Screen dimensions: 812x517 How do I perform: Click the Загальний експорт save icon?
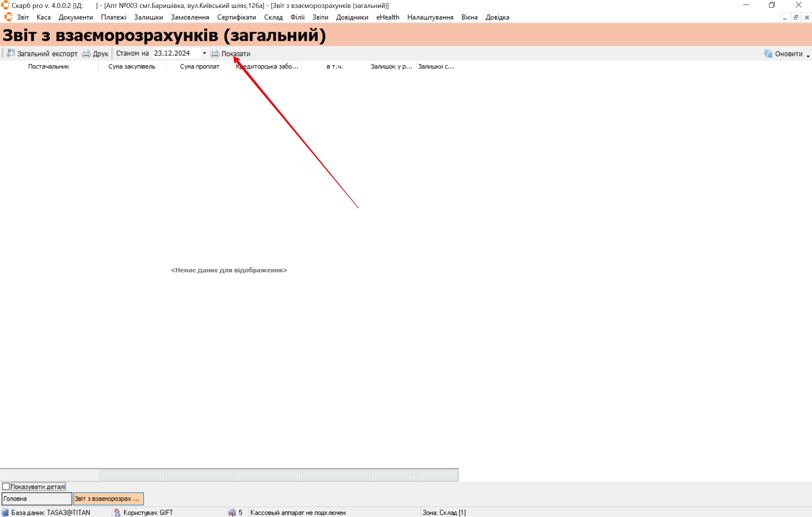point(11,53)
